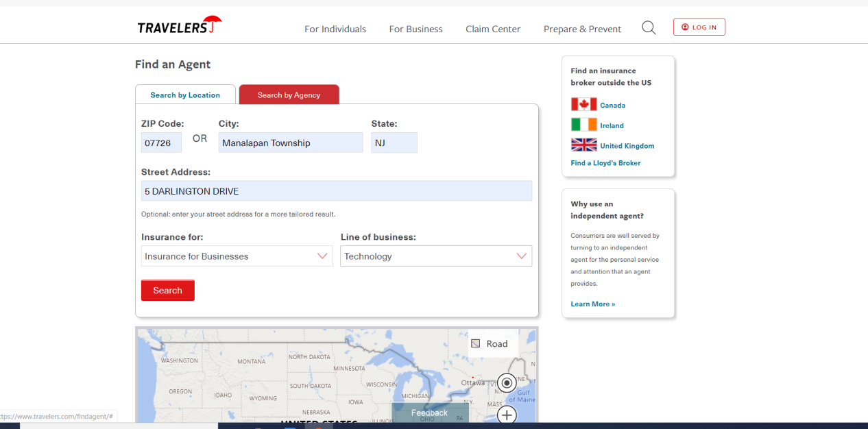Viewport: 868px width, 429px height.
Task: Open the Ireland broker link
Action: 612,125
